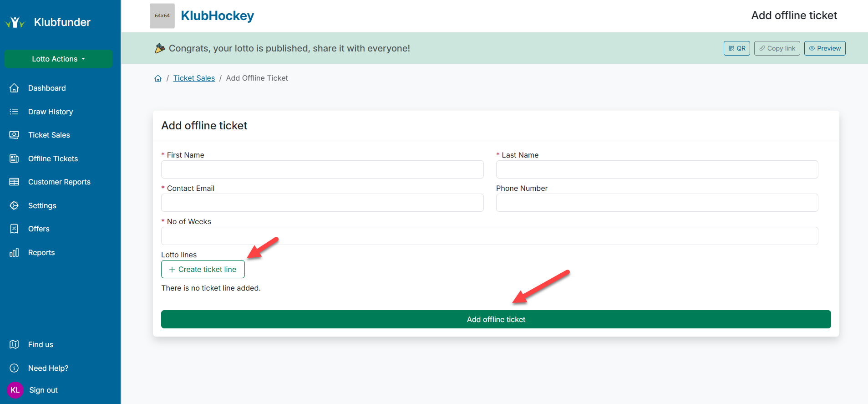Click the Dashboard home icon in sidebar
This screenshot has width=868, height=404.
pyautogui.click(x=14, y=88)
